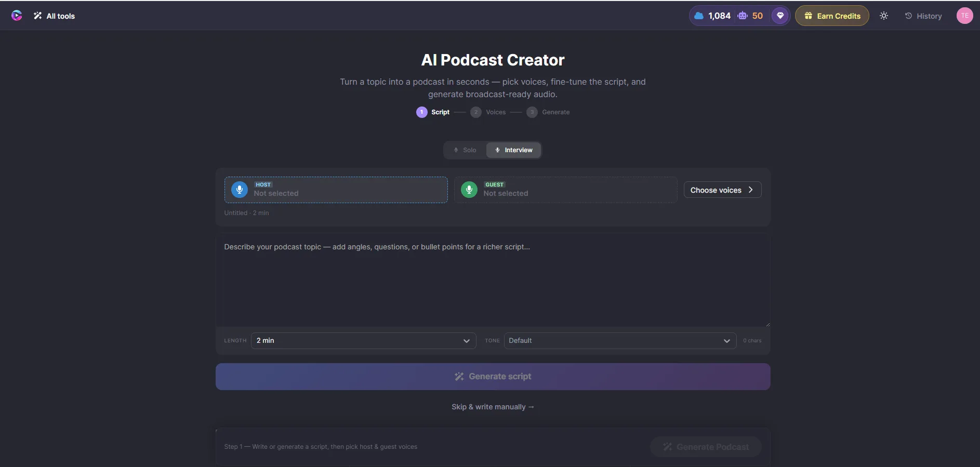Open the TE user avatar menu
The width and height of the screenshot is (980, 467).
click(964, 16)
